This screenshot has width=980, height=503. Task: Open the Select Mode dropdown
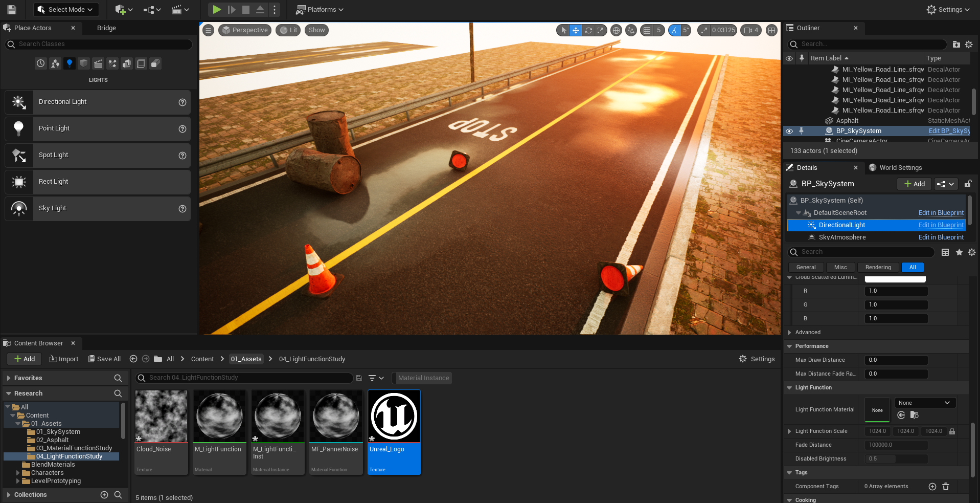pos(65,9)
